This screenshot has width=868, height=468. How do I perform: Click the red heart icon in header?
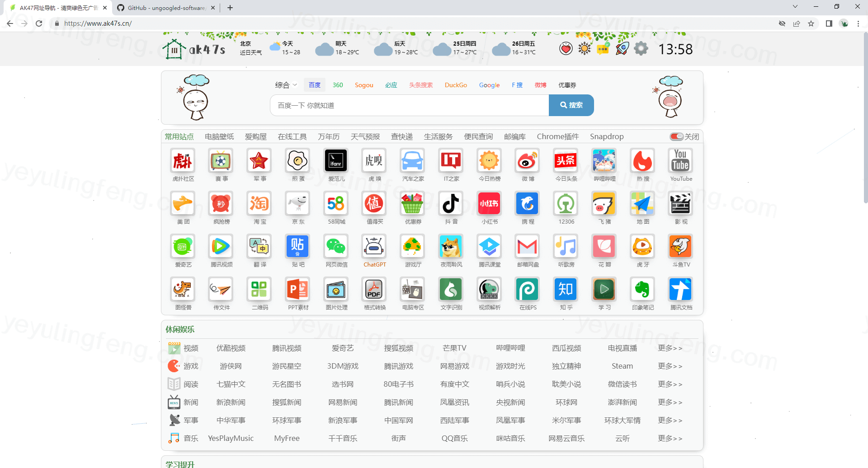[x=566, y=48]
